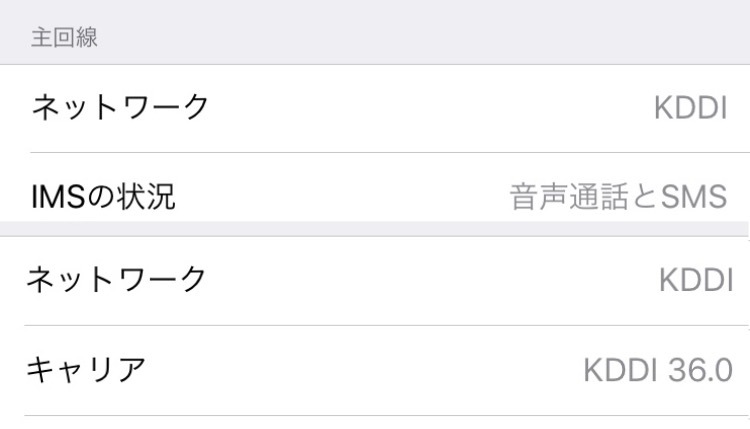Image resolution: width=750 pixels, height=429 pixels.
Task: Select the ネットワーク label below 主回線
Action: [x=120, y=105]
